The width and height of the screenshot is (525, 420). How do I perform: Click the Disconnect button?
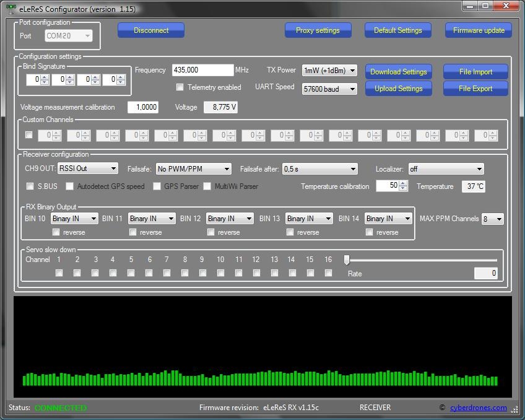coord(151,30)
